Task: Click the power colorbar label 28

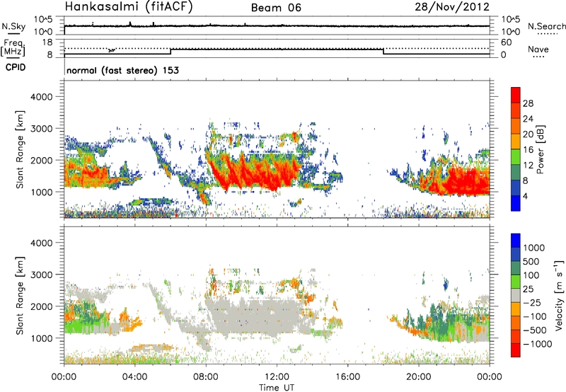Action: [528, 103]
